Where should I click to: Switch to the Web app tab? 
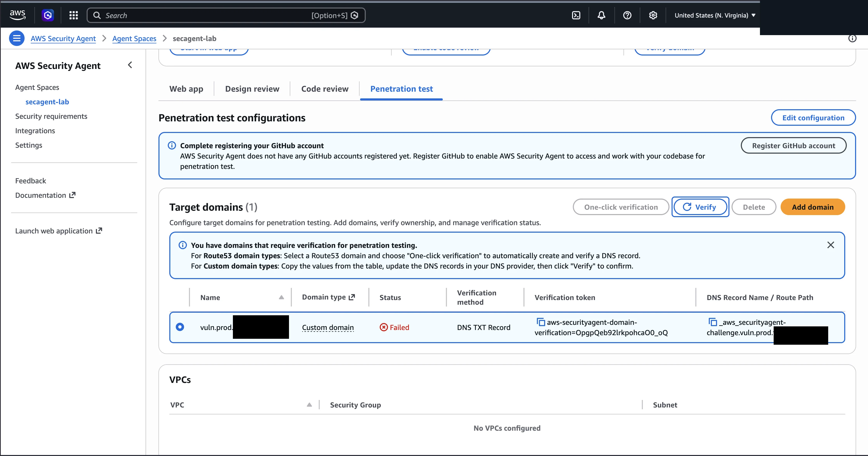point(186,89)
